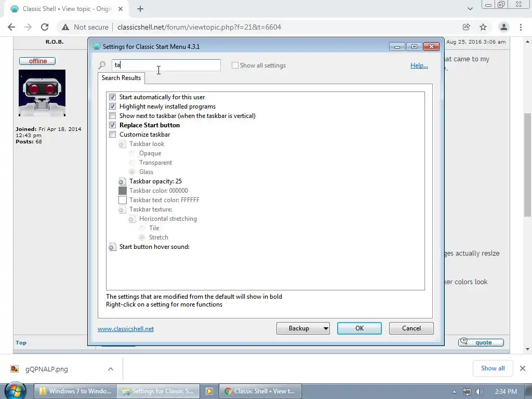Select Taskbar opacity: 25 text
This screenshot has height=399, width=532.
point(155,181)
